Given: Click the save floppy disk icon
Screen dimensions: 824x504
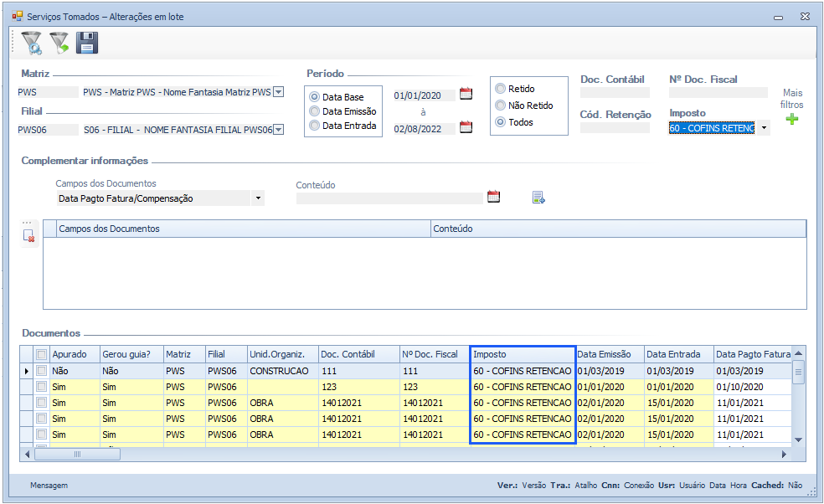Looking at the screenshot, I should 87,43.
